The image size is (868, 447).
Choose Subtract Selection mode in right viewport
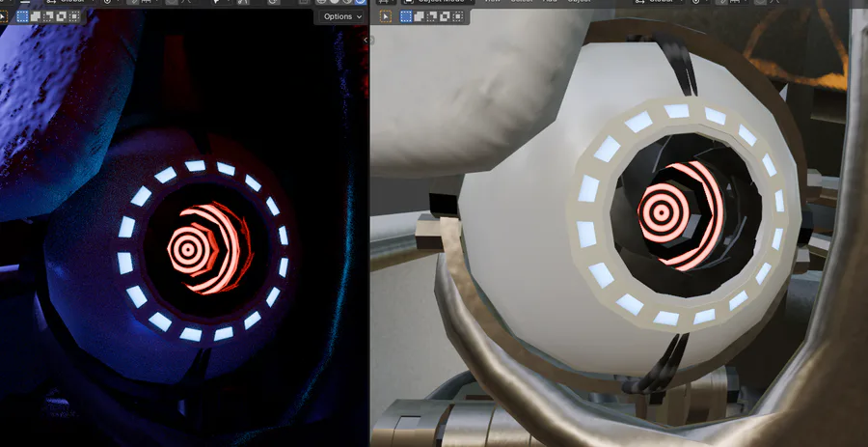[x=432, y=16]
